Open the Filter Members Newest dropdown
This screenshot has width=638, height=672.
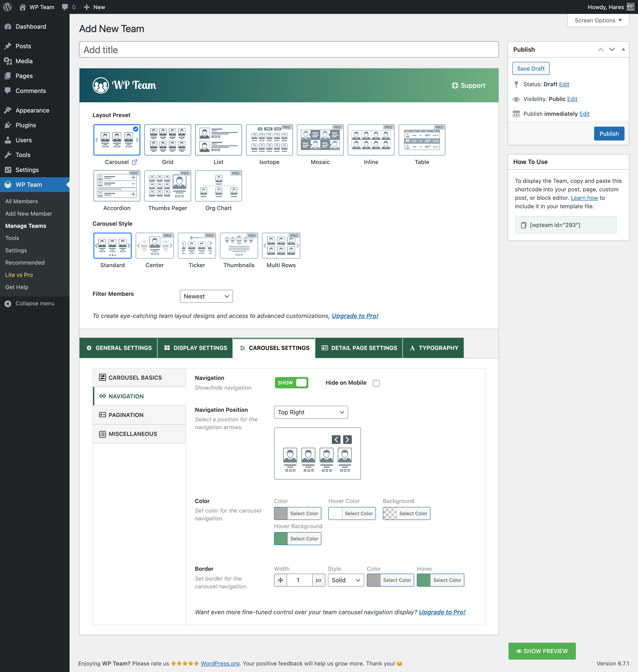click(x=206, y=296)
